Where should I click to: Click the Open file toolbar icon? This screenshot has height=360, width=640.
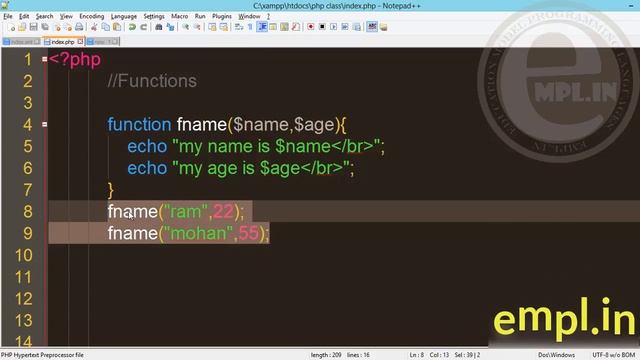[x=22, y=27]
